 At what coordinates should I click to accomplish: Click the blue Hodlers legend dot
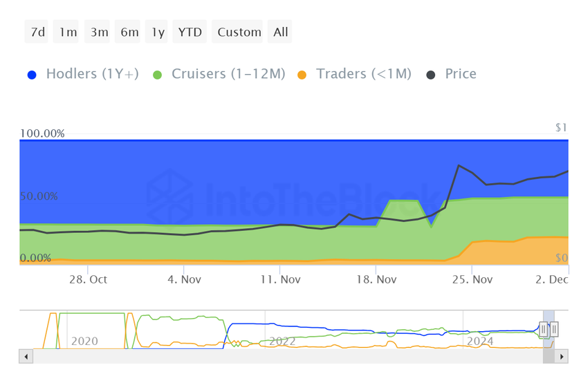(32, 75)
